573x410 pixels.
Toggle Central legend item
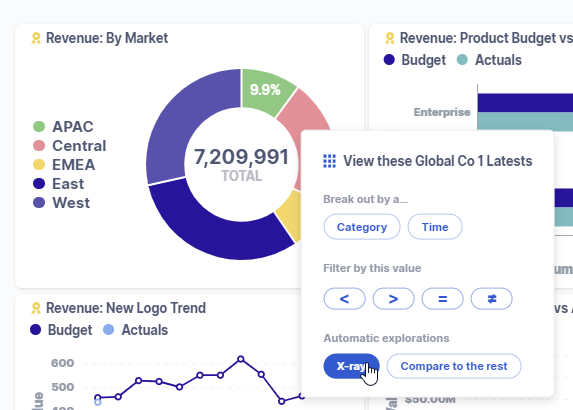[69, 146]
